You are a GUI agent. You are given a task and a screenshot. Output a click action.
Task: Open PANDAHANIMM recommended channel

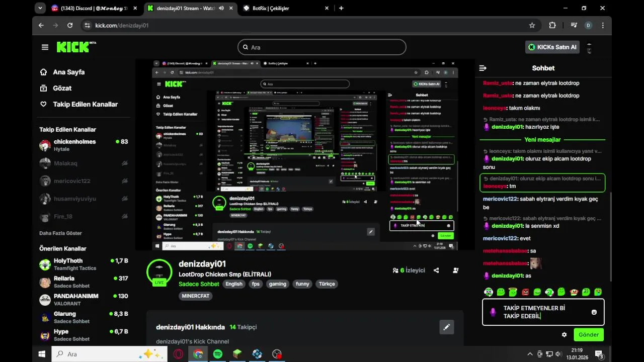point(84,300)
